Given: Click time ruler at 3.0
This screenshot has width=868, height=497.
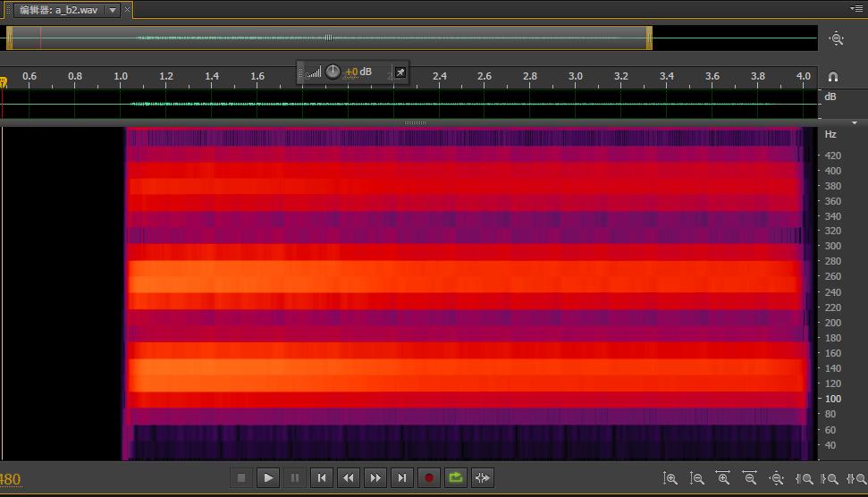Looking at the screenshot, I should (x=575, y=76).
